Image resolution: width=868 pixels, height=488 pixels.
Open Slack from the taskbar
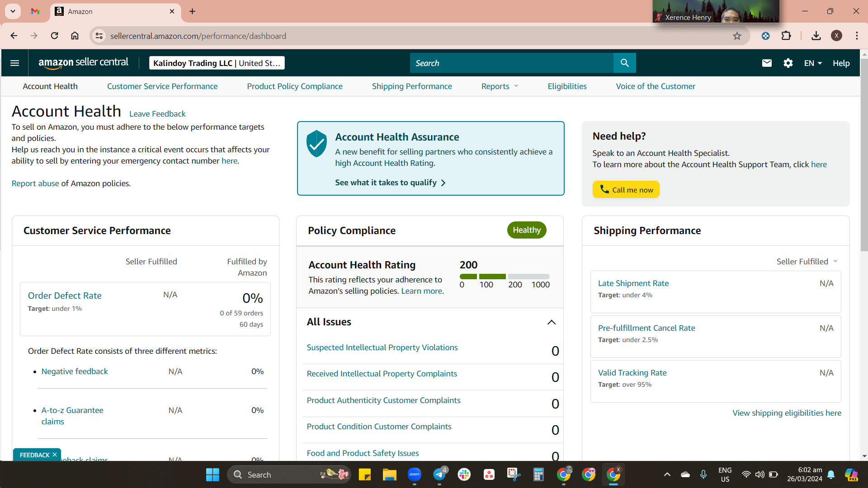click(464, 474)
